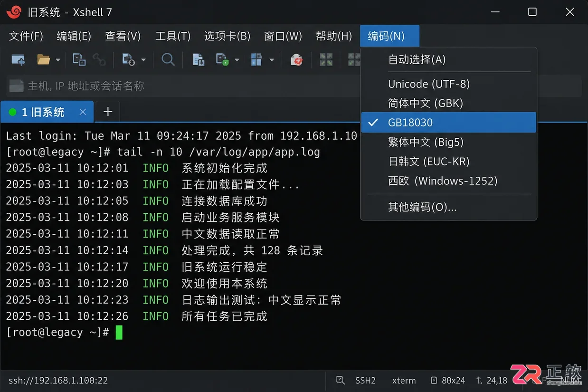Click the duplicate session toolbar icon
588x392 pixels.
click(79, 59)
